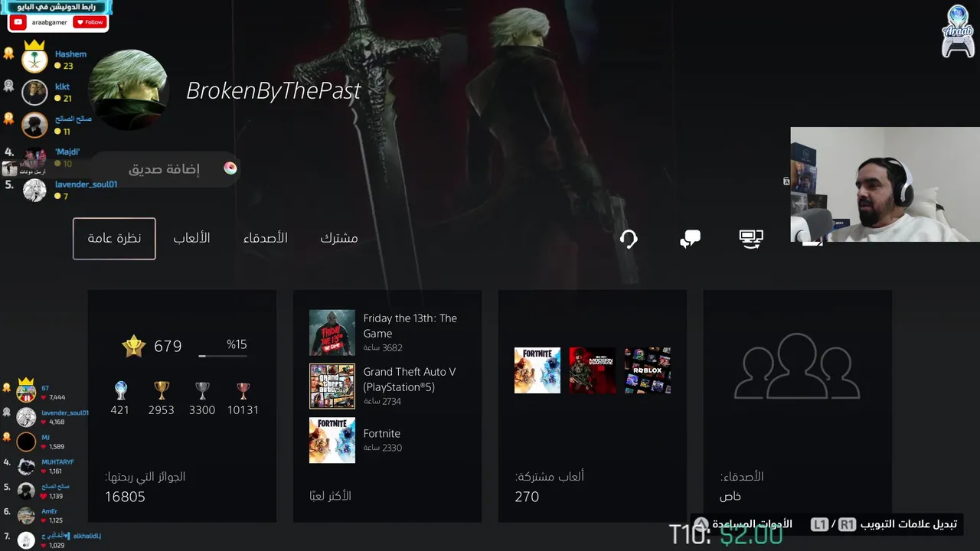Open the voice chat headset icon

click(x=629, y=240)
